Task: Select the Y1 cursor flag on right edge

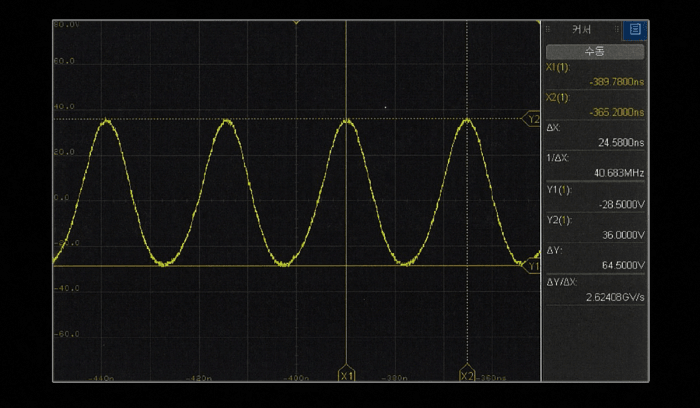Action: (533, 266)
